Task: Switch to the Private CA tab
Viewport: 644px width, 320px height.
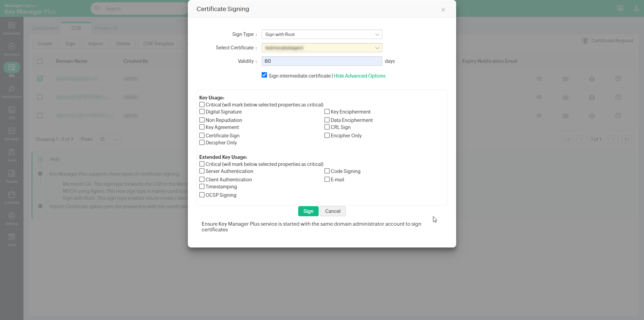Action: (106, 28)
